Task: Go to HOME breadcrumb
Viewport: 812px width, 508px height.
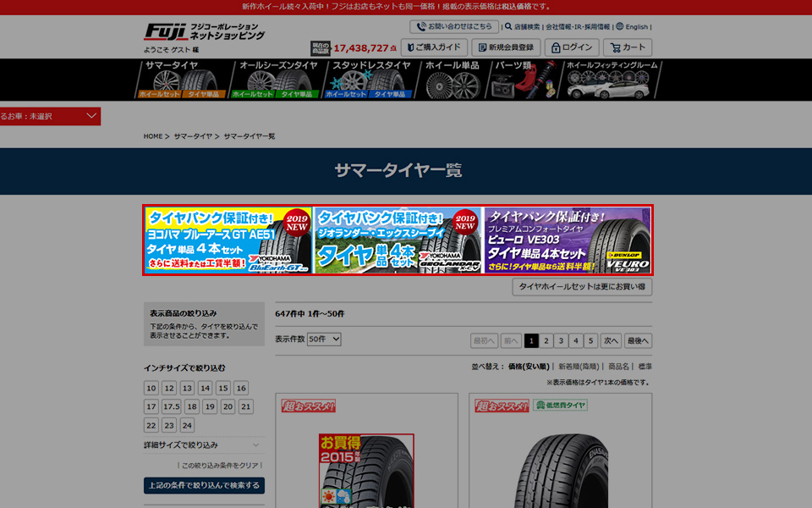Action: pyautogui.click(x=153, y=136)
